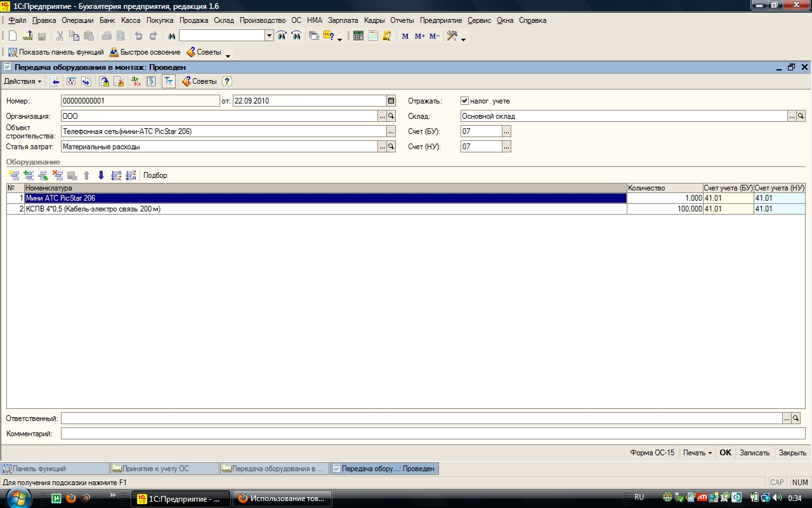Open the Зарплата menu

click(343, 20)
